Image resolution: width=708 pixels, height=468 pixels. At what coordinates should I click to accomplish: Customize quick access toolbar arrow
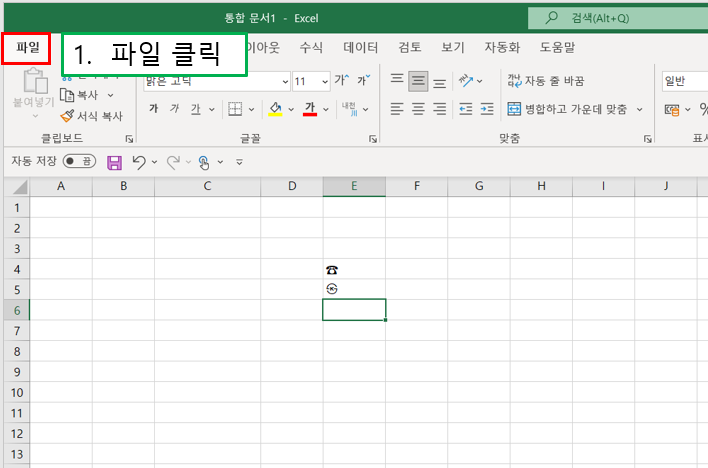(239, 162)
